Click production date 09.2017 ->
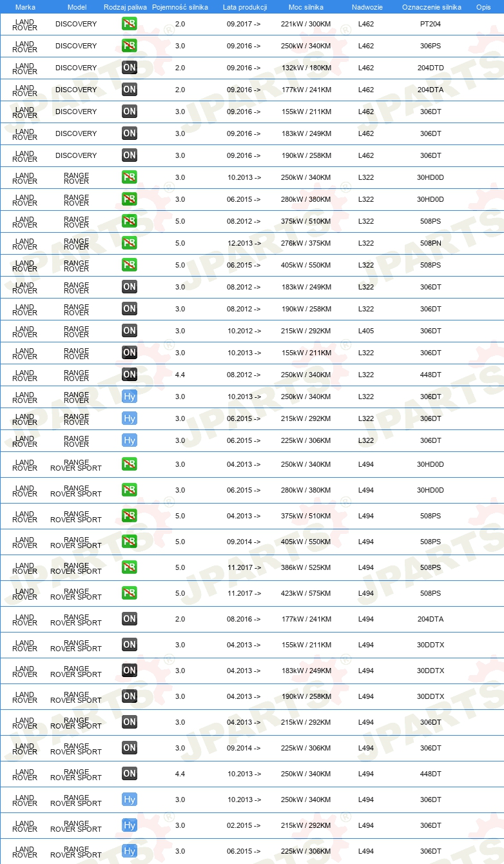This screenshot has width=504, height=864. click(x=244, y=24)
